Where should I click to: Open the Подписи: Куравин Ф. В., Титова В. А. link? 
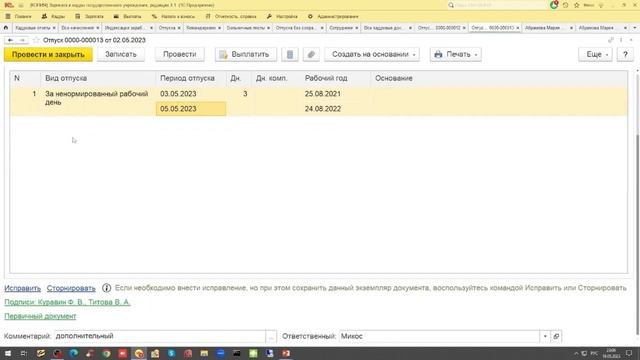point(67,302)
